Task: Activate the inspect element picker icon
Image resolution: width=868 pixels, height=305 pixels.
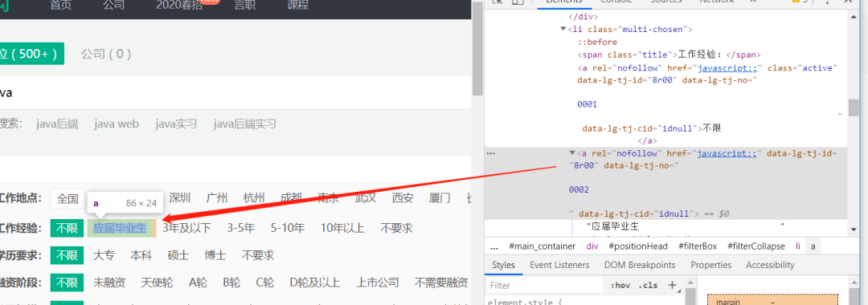Action: click(x=497, y=2)
